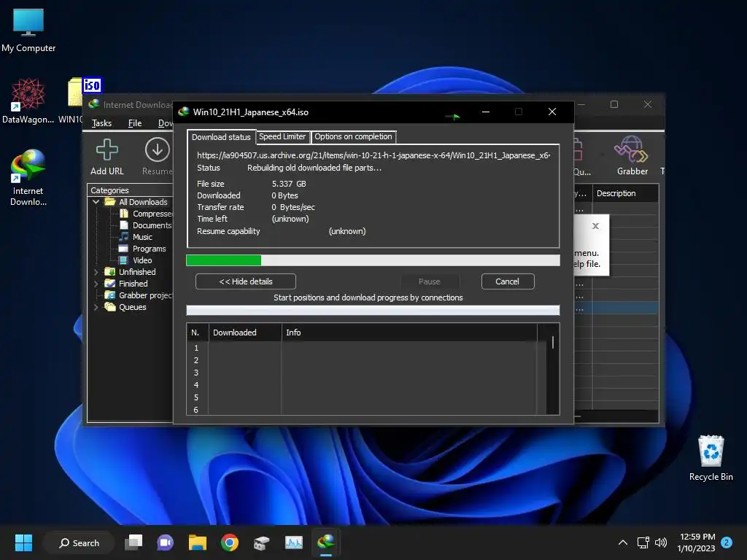The width and height of the screenshot is (747, 560).
Task: Cancel the current download
Action: click(x=507, y=281)
